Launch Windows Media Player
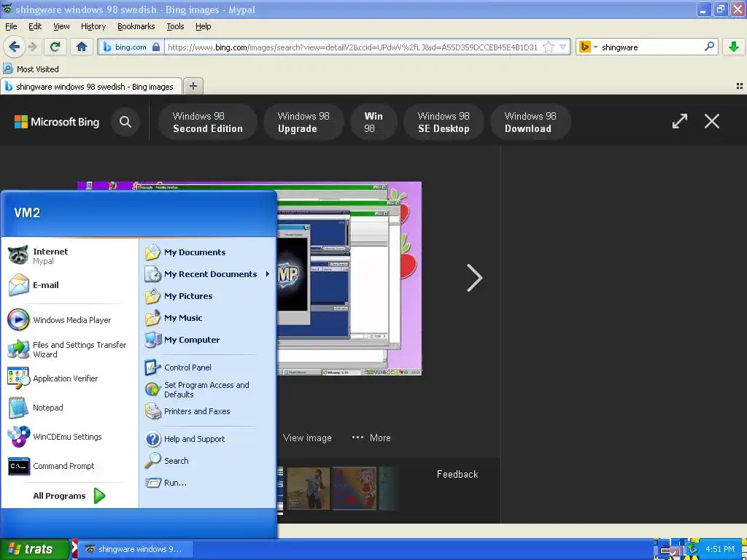 (x=69, y=320)
